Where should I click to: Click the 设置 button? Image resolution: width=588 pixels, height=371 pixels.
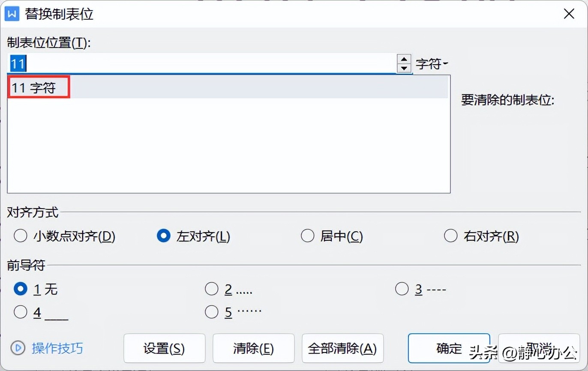pos(164,348)
